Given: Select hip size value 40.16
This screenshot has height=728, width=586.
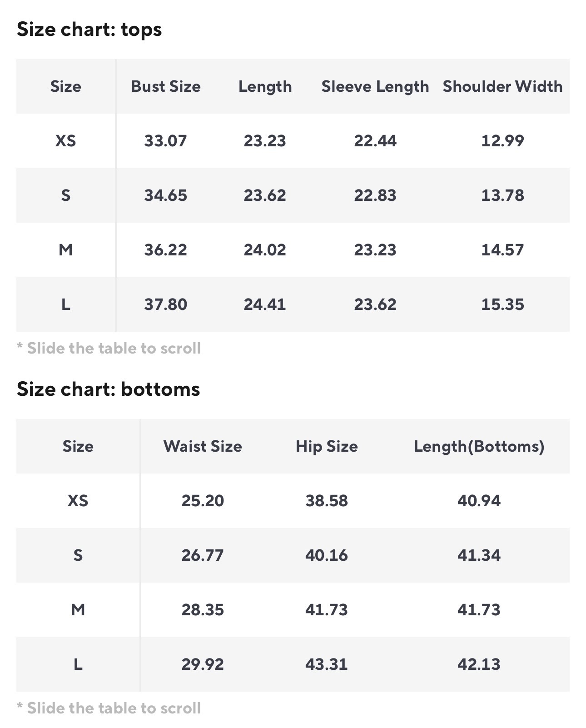Looking at the screenshot, I should point(327,555).
